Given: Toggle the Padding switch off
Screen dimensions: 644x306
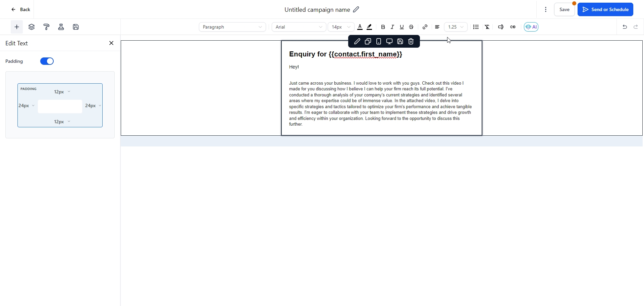Looking at the screenshot, I should (47, 61).
